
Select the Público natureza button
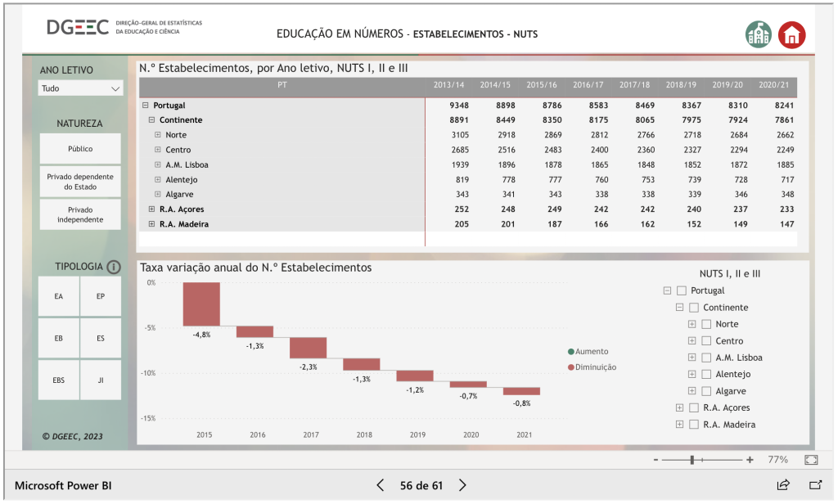[x=80, y=149]
